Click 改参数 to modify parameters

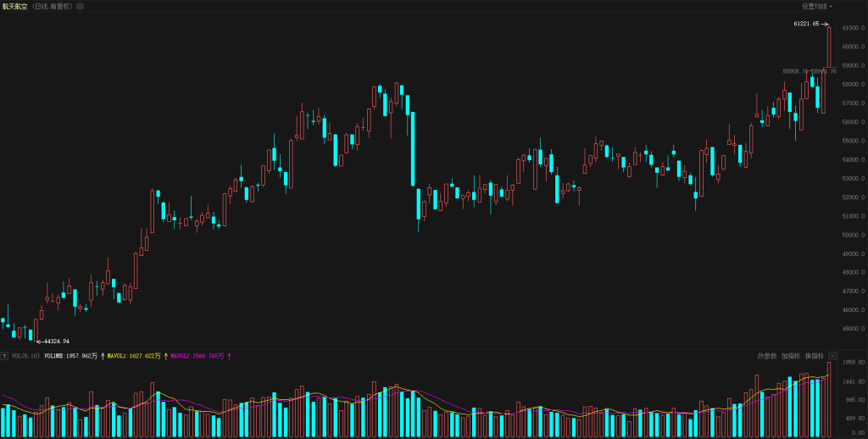[x=767, y=356]
